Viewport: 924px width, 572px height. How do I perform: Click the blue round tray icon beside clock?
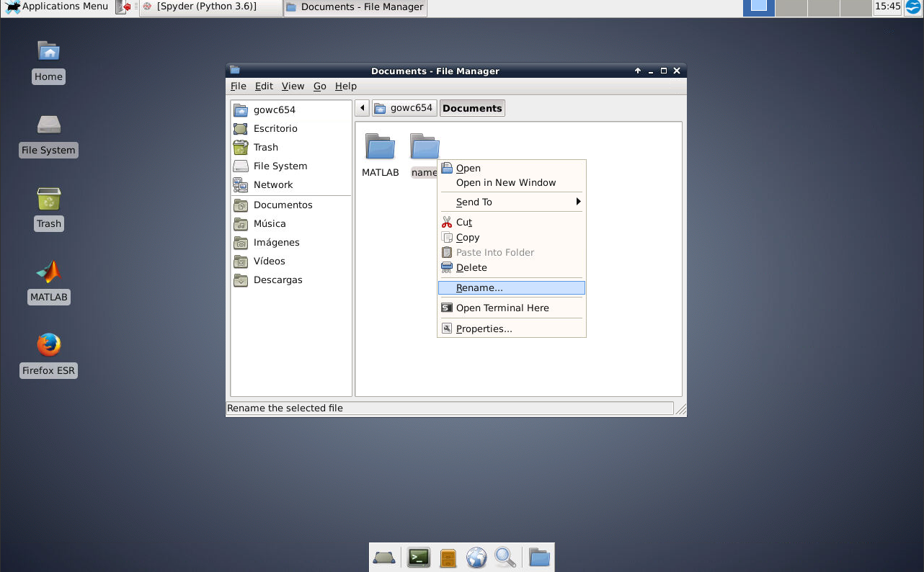(913, 8)
